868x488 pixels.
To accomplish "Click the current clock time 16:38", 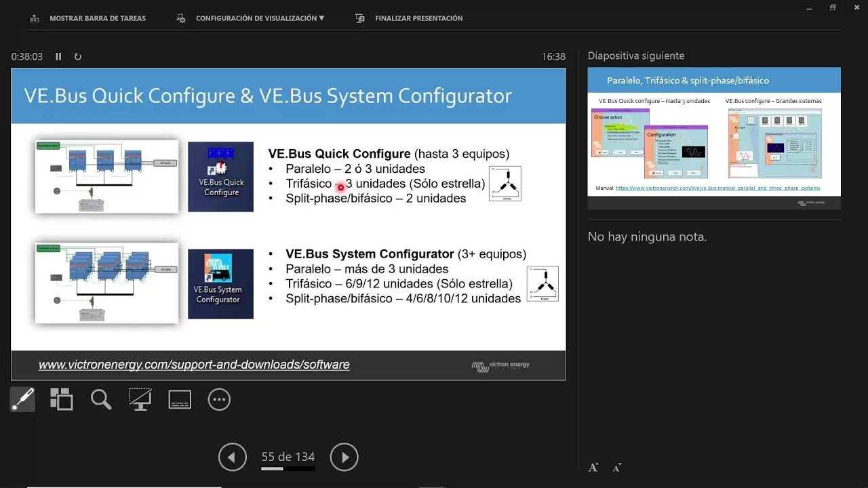I will (553, 57).
